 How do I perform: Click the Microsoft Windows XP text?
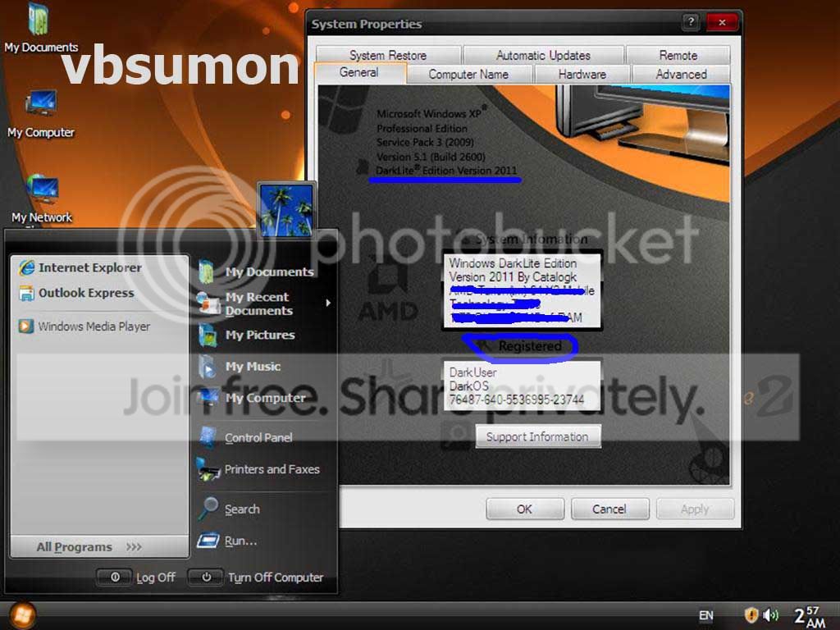[431, 113]
